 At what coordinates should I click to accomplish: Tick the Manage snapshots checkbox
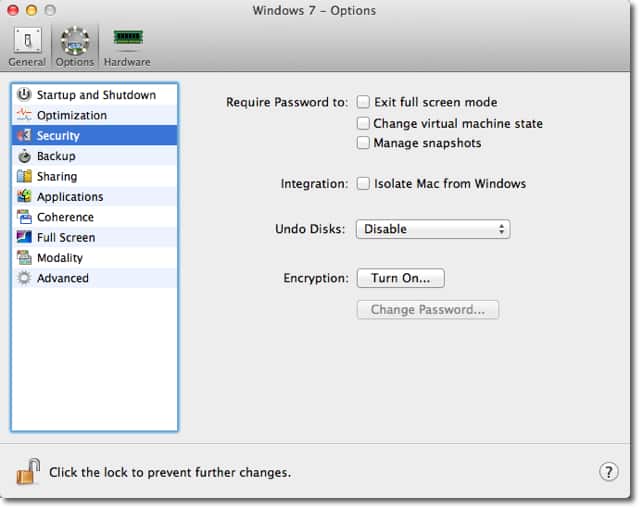click(x=363, y=143)
